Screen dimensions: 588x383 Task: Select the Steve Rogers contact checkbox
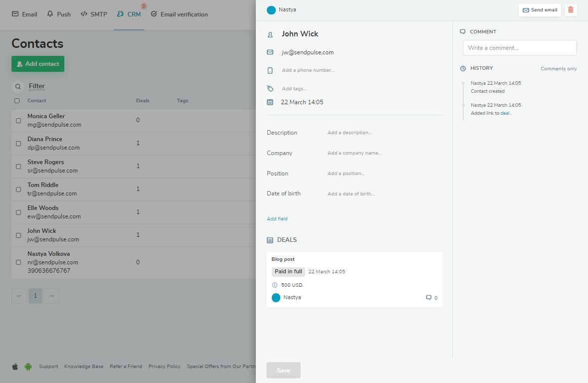tap(18, 167)
